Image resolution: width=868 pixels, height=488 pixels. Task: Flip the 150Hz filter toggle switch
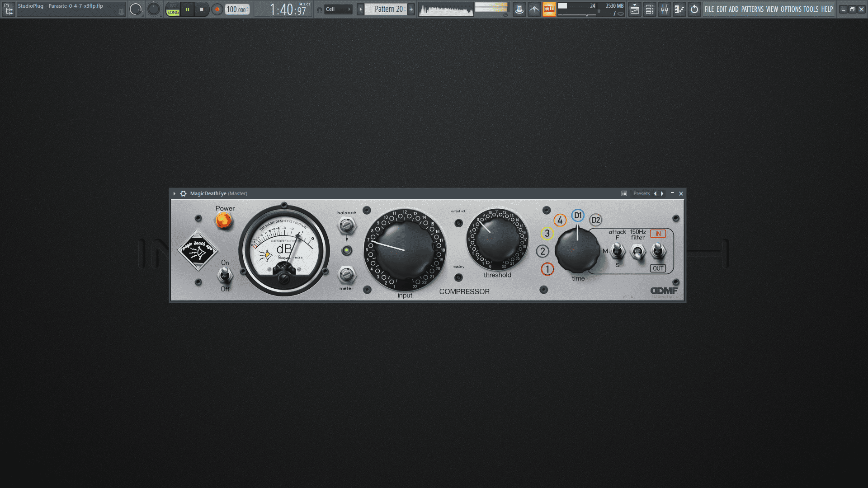pyautogui.click(x=637, y=252)
